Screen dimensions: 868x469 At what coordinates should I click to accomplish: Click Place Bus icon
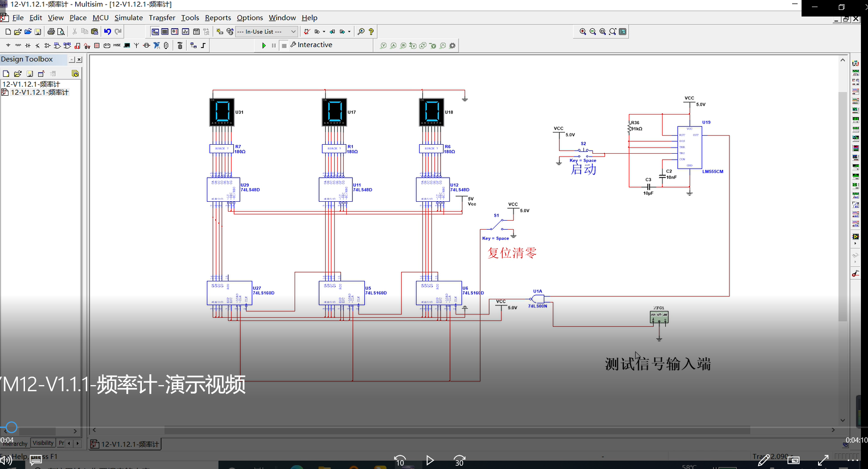point(203,45)
